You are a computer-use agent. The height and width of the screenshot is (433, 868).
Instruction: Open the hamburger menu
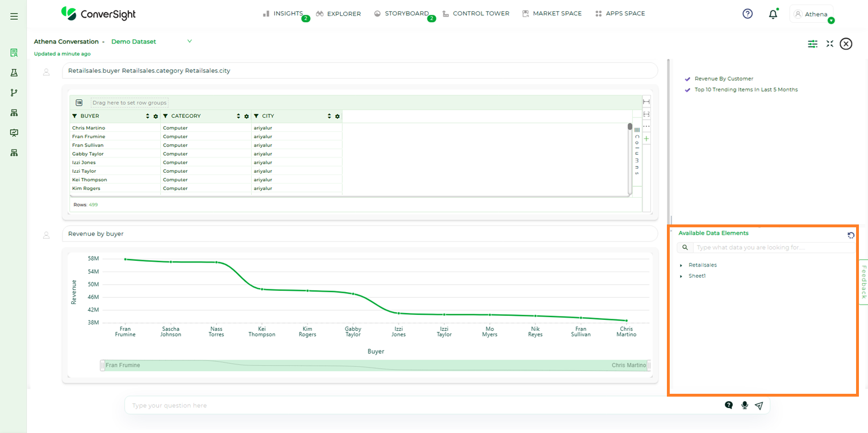tap(14, 16)
